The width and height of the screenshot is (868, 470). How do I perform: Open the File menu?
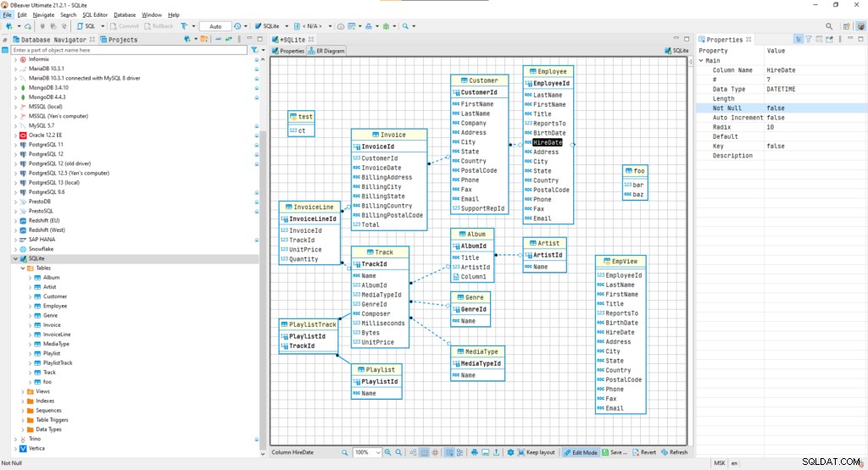coord(7,15)
